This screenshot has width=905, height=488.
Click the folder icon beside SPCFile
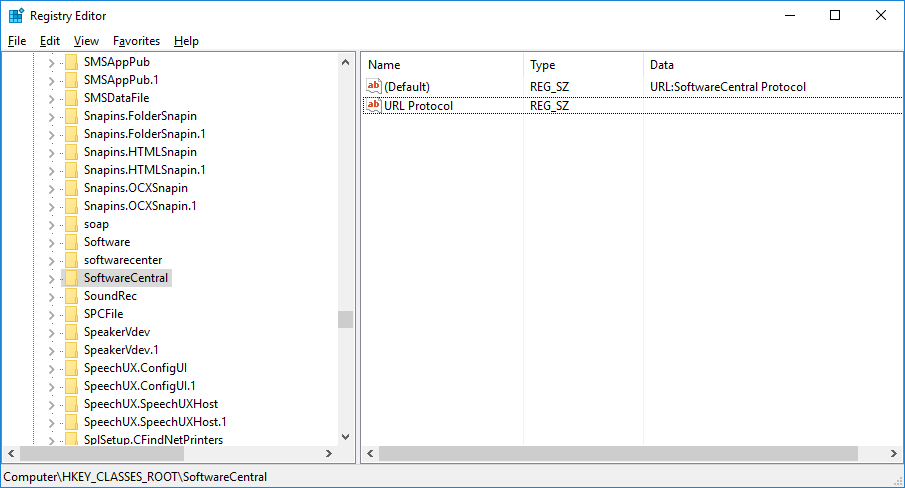[70, 314]
